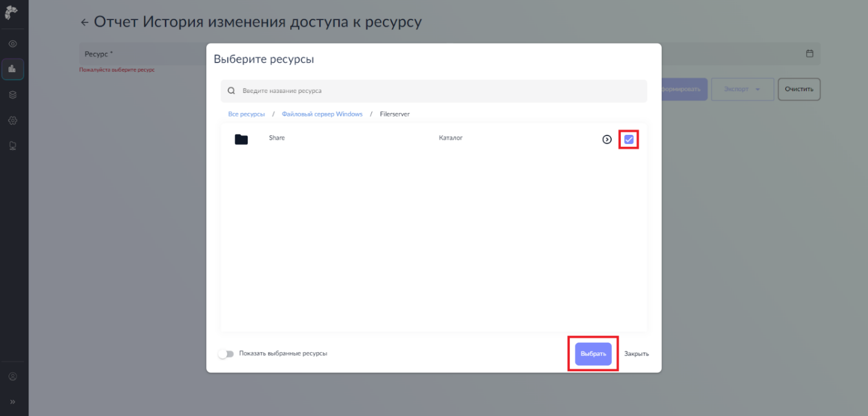The width and height of the screenshot is (868, 416).
Task: Click the 'Выбрать' button
Action: (x=593, y=353)
